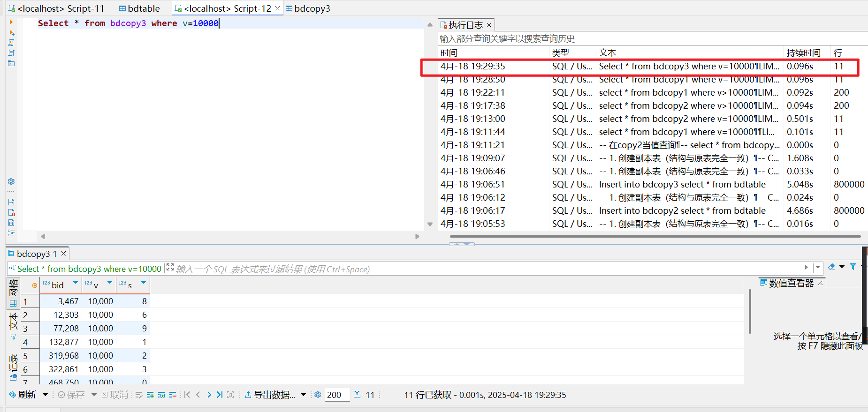Screen dimensions: 868x412
Task: Go to previous row of results
Action: click(198, 395)
